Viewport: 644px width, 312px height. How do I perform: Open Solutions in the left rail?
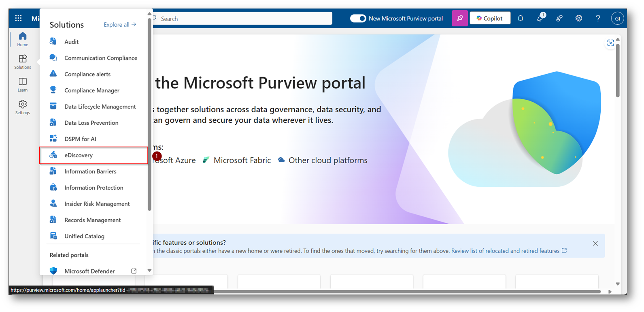click(x=23, y=62)
